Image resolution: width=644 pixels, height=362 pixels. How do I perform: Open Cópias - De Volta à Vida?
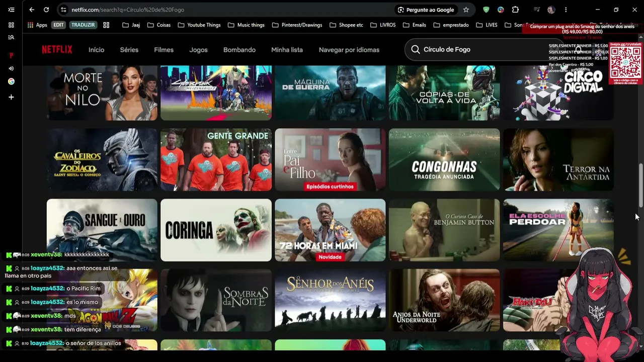pos(444,93)
